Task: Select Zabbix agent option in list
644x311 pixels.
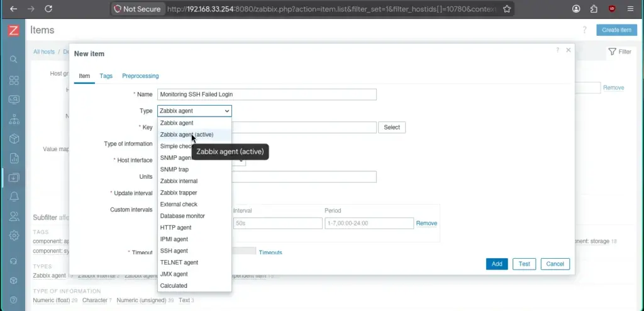Action: 194,123
